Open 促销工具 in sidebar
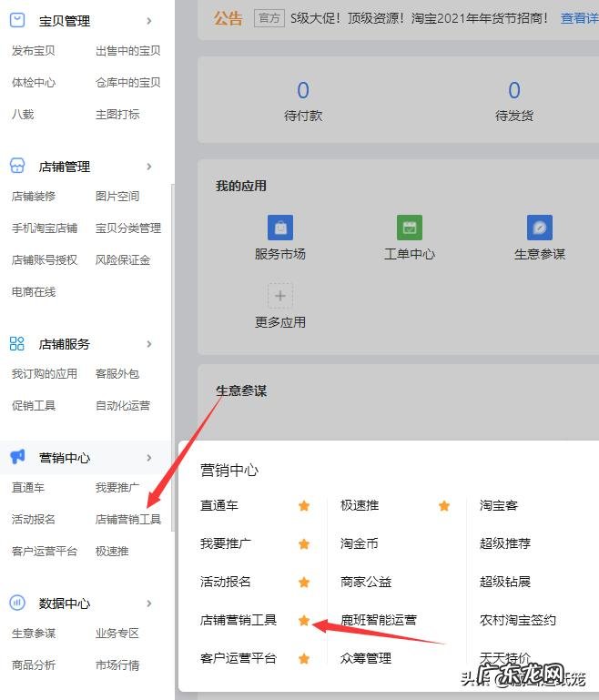 tap(34, 405)
